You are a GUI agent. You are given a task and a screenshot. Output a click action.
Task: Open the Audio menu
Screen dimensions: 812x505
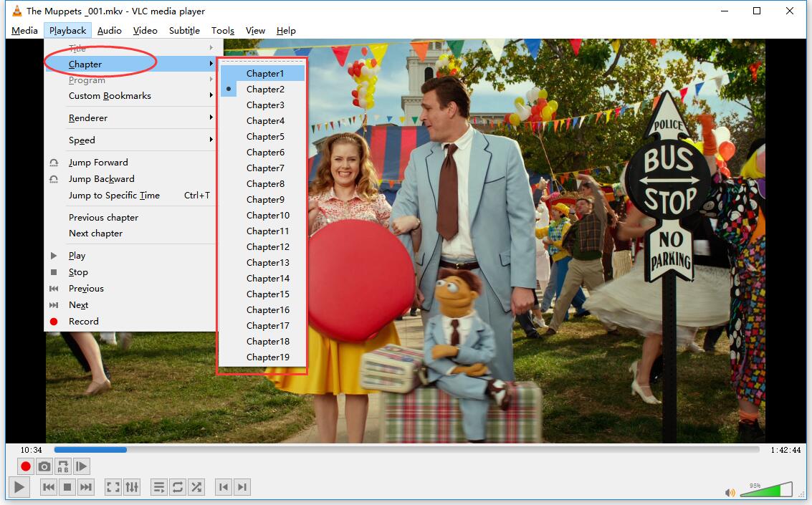[x=109, y=31]
